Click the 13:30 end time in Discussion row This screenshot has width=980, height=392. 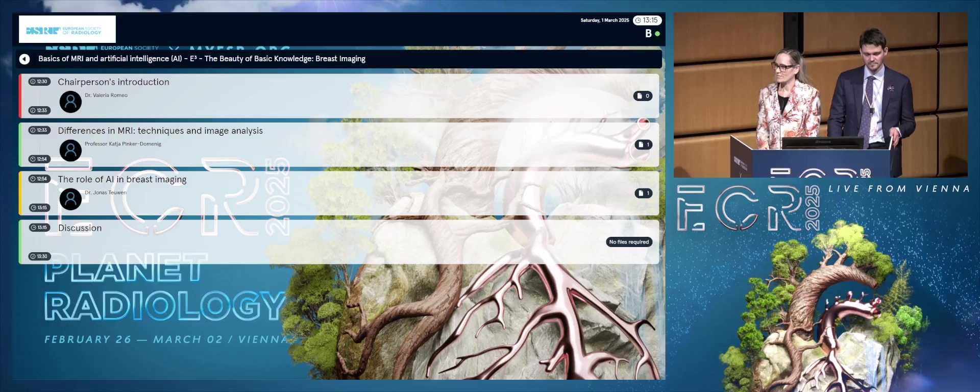tap(39, 257)
